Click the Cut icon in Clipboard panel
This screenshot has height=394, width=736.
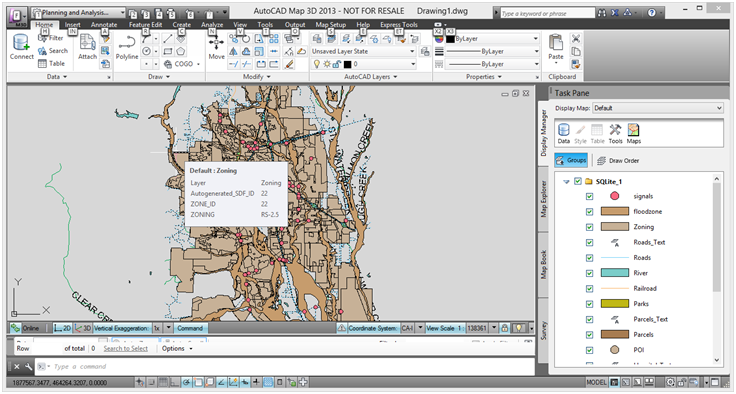(576, 39)
